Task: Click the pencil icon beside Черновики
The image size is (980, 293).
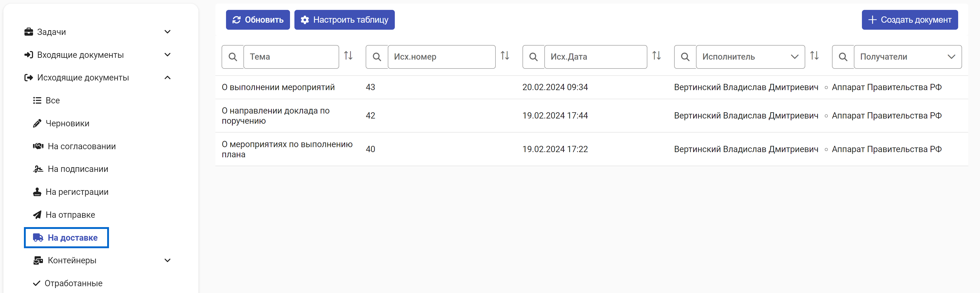Action: [x=37, y=123]
